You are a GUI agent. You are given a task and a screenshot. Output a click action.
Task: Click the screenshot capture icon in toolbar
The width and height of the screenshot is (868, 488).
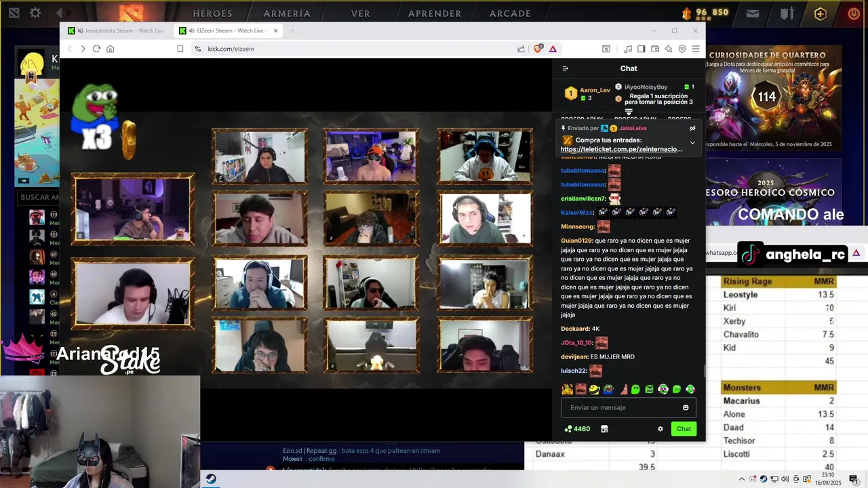(606, 49)
